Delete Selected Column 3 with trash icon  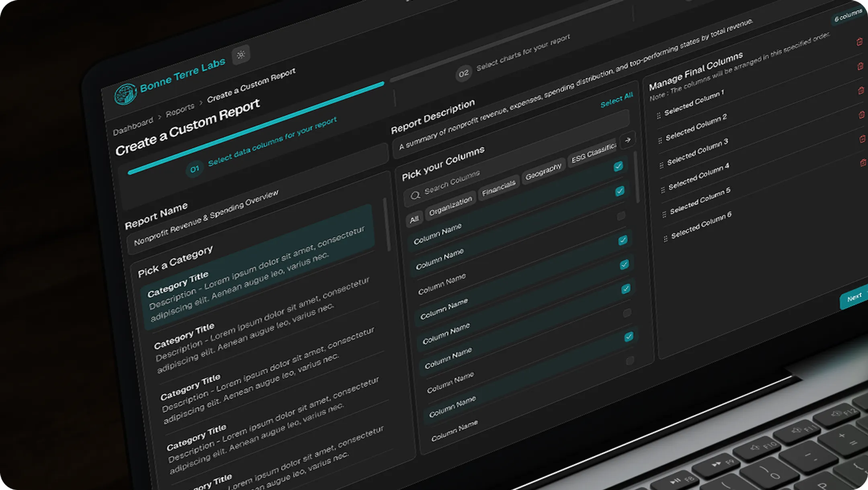pos(861,90)
